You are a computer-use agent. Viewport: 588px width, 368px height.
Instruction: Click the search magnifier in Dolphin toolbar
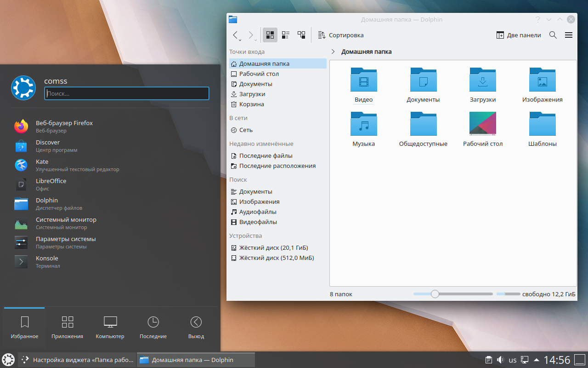pos(553,35)
